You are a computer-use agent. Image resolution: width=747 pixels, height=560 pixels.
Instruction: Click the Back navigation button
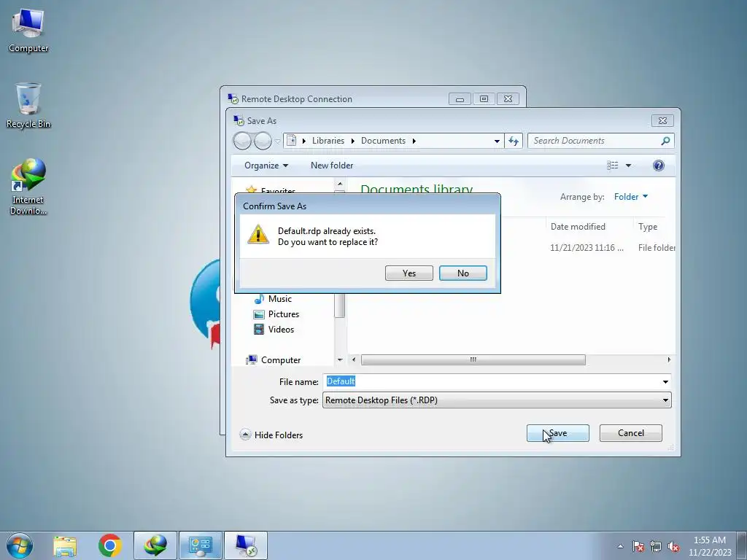[242, 141]
